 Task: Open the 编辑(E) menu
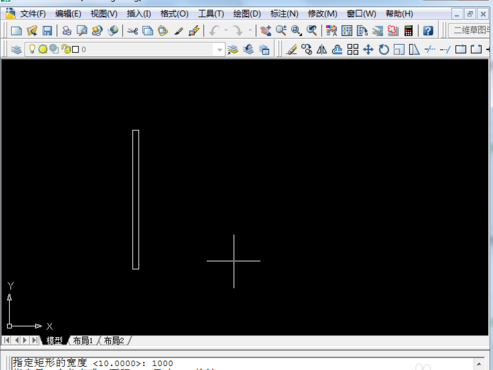click(x=68, y=14)
